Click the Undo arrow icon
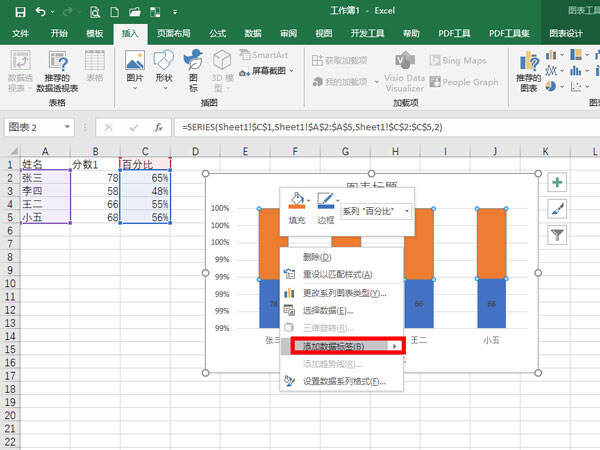Image resolution: width=600 pixels, height=450 pixels. click(41, 12)
